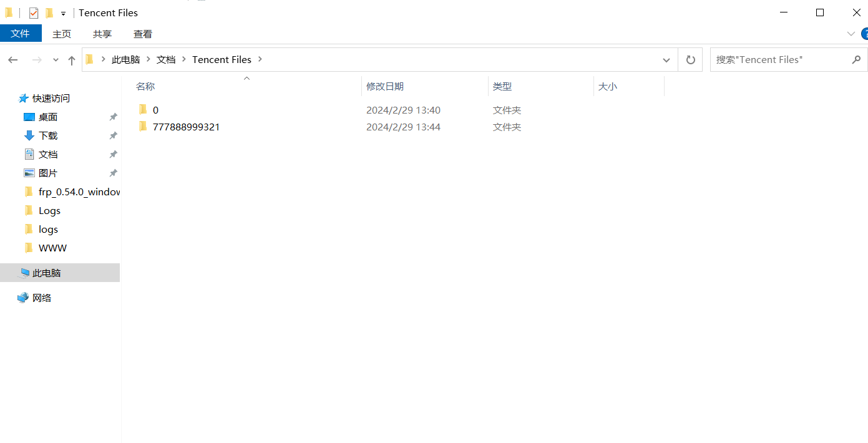Open the 文件 menu

(21, 34)
